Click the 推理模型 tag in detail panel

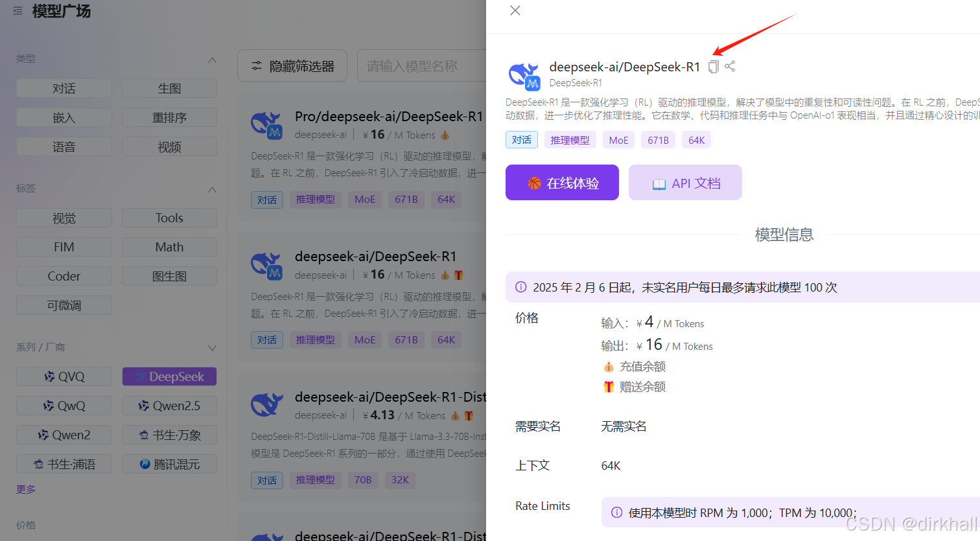click(570, 140)
